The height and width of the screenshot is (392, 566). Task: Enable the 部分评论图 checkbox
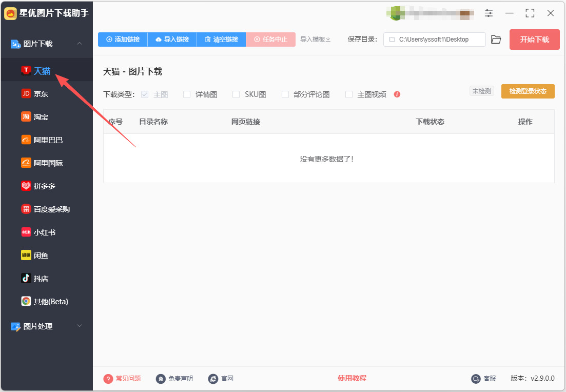[x=285, y=94]
